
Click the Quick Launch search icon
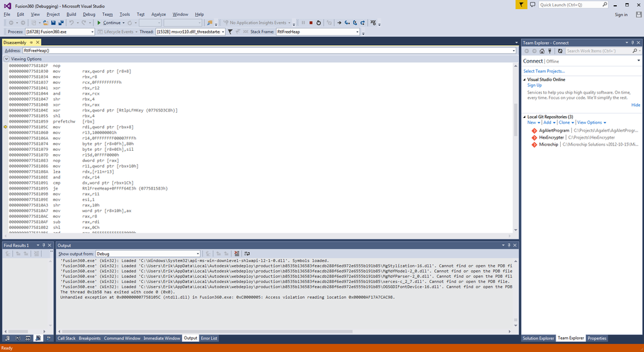click(x=605, y=5)
